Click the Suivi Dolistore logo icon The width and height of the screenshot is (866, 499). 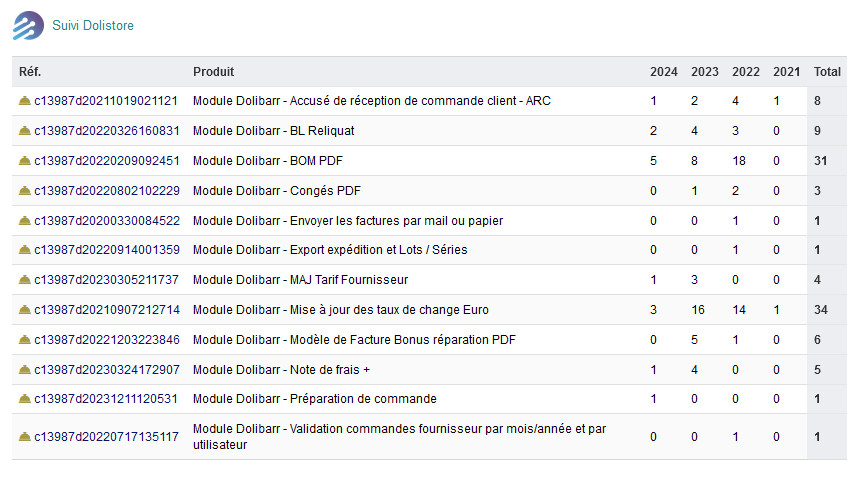[28, 25]
